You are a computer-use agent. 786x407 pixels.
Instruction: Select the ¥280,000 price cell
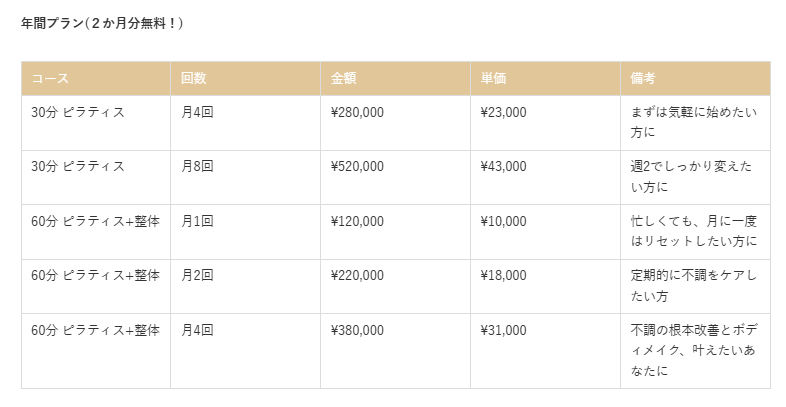click(395, 123)
